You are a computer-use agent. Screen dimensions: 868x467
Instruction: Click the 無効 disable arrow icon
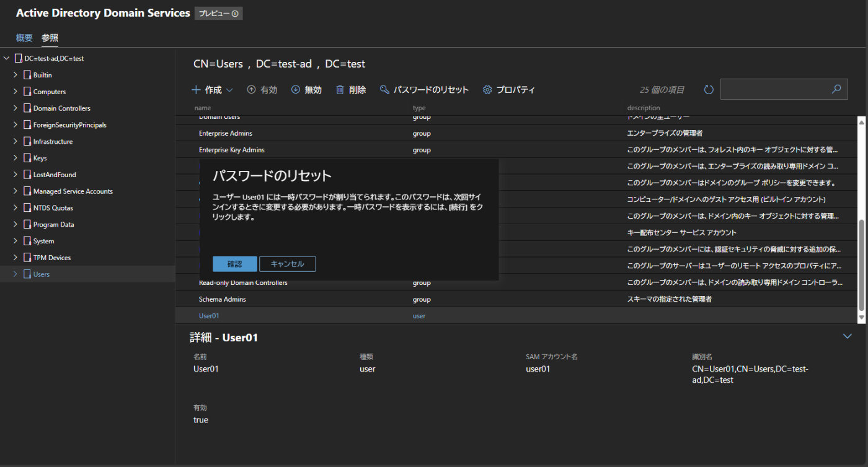[296, 90]
